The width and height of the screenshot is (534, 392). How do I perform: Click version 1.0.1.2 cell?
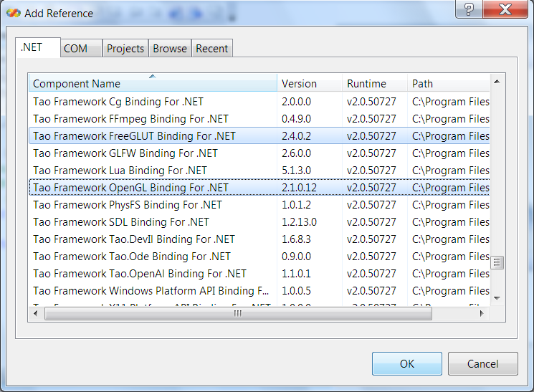pyautogui.click(x=296, y=205)
